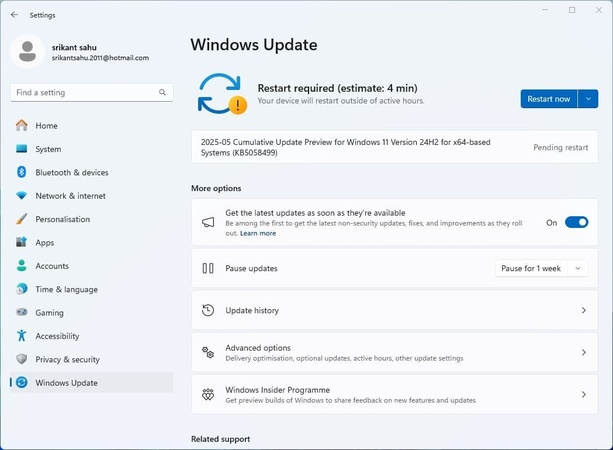613x450 pixels.
Task: Click the Network Wi-Fi icon
Action: [22, 195]
